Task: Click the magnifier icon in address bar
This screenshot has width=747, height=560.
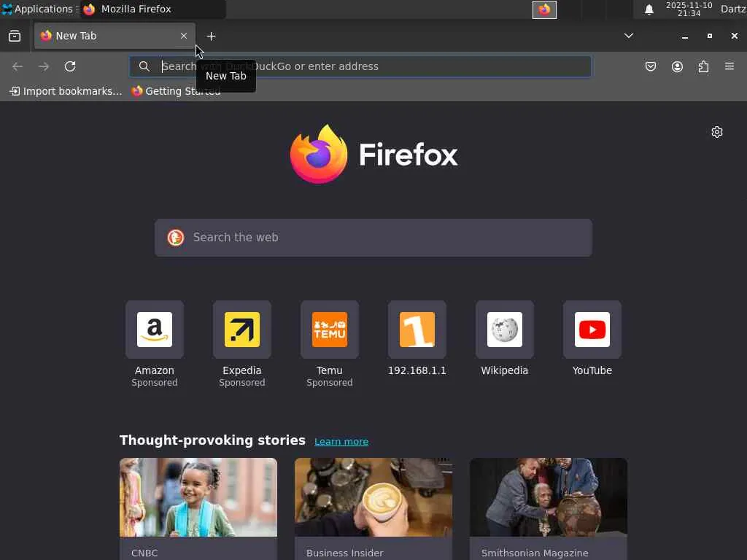Action: point(144,66)
